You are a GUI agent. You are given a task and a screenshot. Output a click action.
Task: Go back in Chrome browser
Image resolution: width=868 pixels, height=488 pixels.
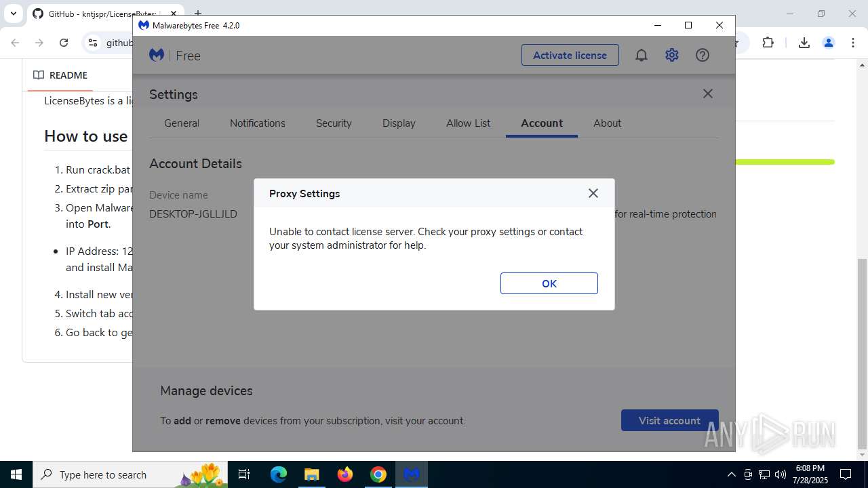pos(15,43)
